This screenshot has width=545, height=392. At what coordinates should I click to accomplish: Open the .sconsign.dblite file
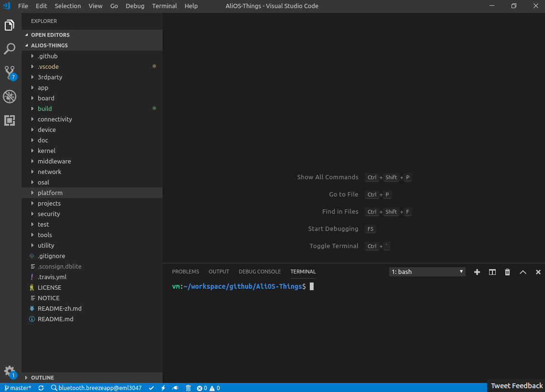pyautogui.click(x=92, y=266)
